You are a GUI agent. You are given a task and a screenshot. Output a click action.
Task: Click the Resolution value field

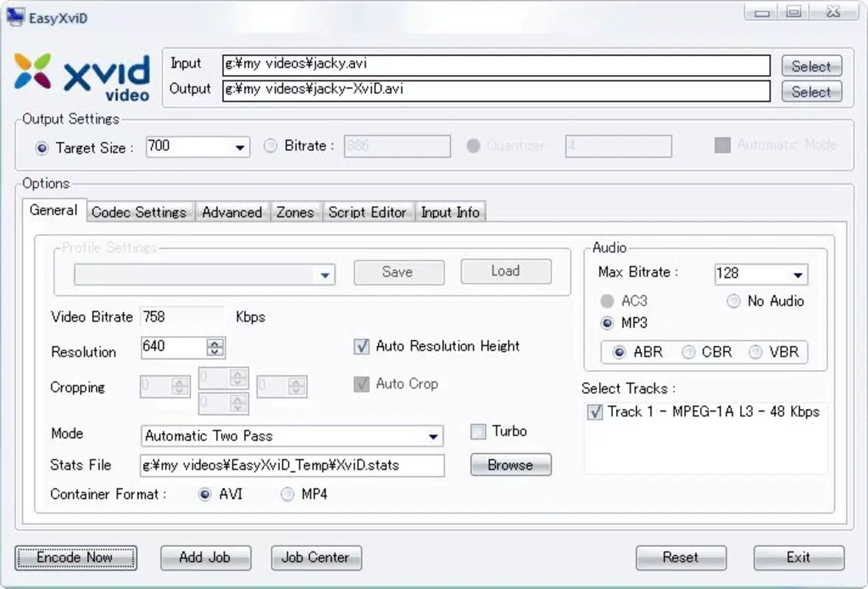pyautogui.click(x=174, y=348)
